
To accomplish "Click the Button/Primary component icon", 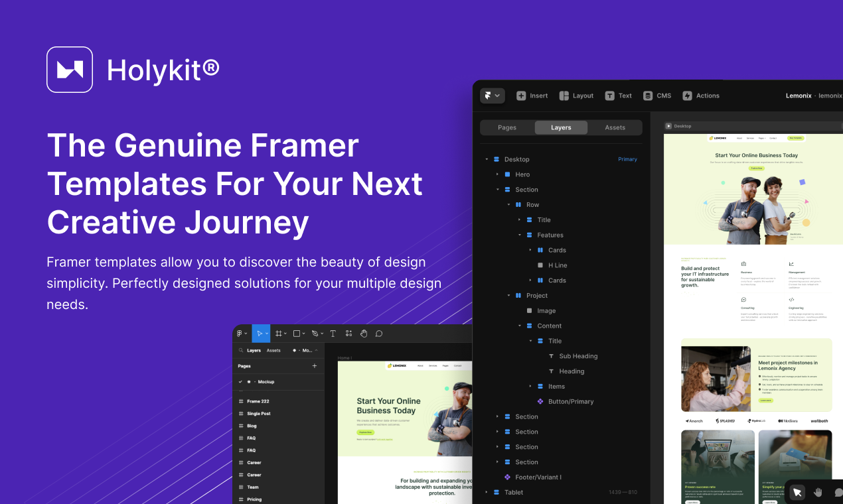I will [540, 401].
